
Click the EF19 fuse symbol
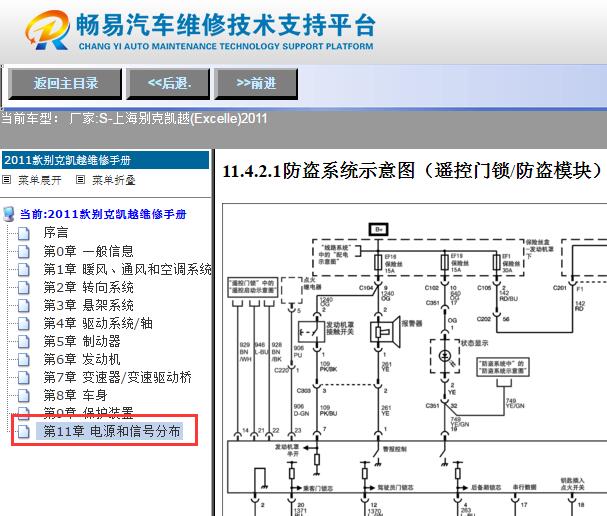[445, 263]
